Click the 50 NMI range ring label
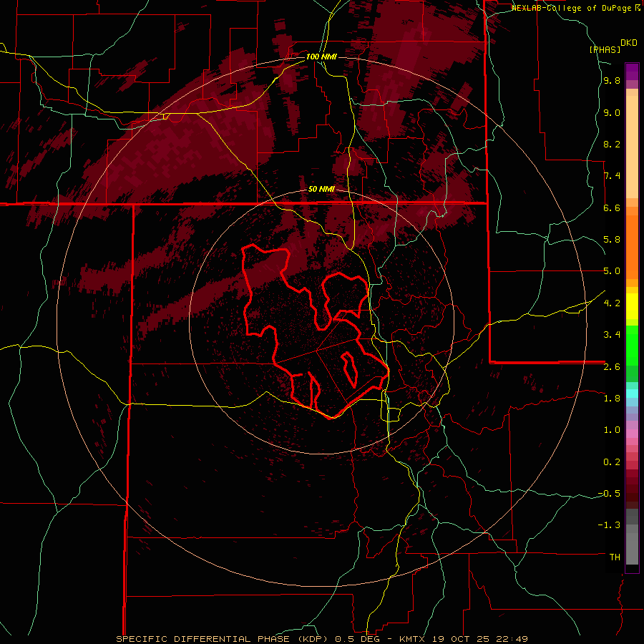Viewport: 644px width, 644px height. pyautogui.click(x=321, y=190)
